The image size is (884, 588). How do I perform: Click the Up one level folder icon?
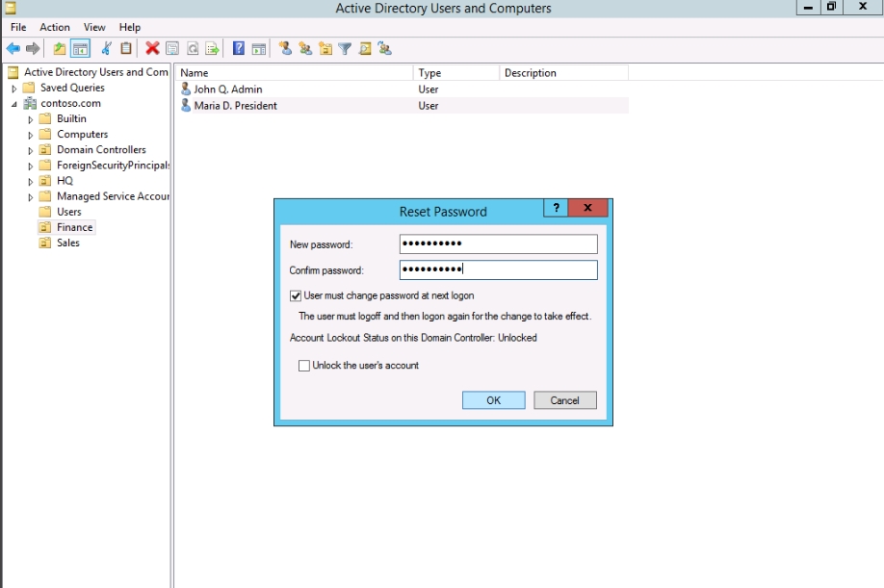tap(60, 48)
